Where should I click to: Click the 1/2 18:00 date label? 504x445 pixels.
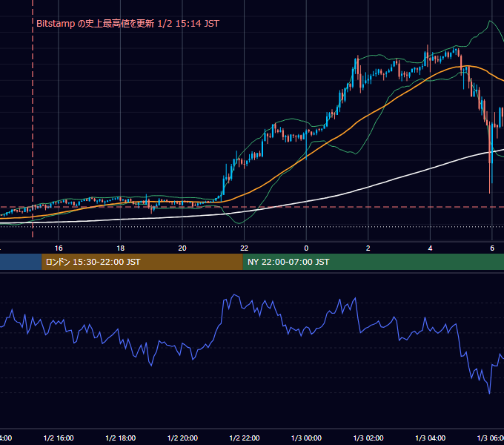tap(121, 438)
